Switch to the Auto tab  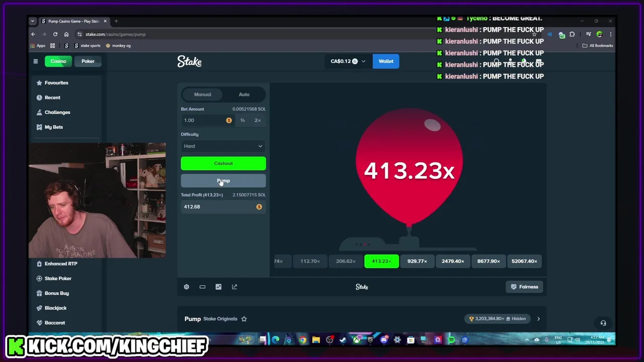[244, 95]
